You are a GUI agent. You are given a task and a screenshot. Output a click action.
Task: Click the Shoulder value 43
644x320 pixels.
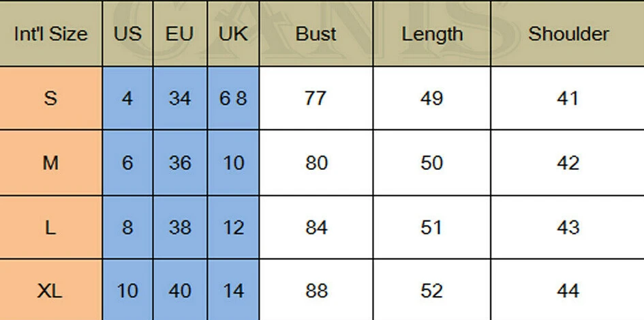(x=568, y=227)
